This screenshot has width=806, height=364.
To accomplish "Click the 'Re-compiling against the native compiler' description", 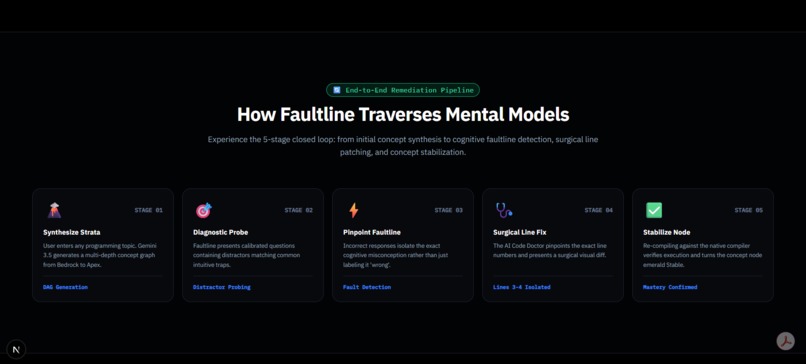I will (x=703, y=255).
